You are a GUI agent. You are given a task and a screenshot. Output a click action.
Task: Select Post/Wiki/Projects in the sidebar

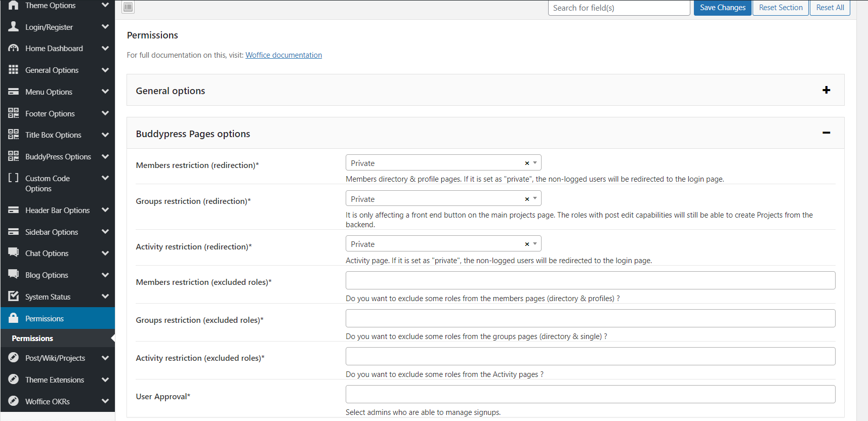[x=55, y=358]
